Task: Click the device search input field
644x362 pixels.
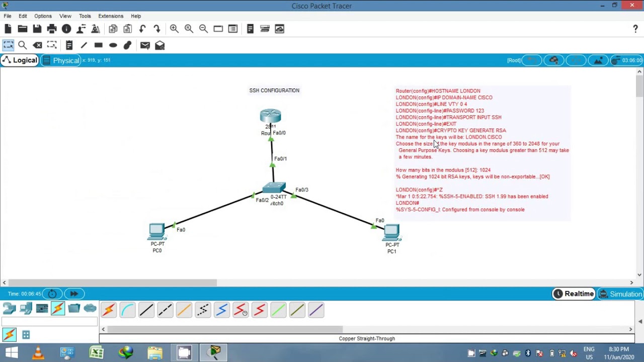Action: tap(49, 322)
